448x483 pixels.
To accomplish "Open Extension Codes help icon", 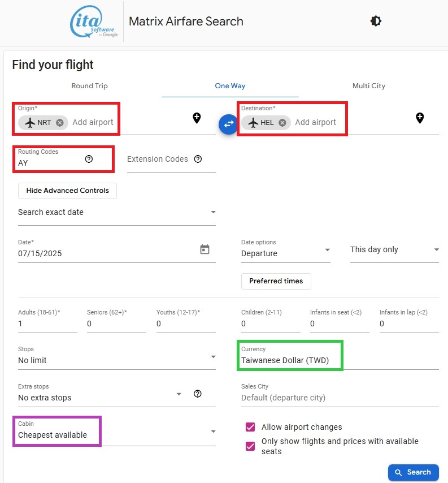I will pyautogui.click(x=198, y=159).
